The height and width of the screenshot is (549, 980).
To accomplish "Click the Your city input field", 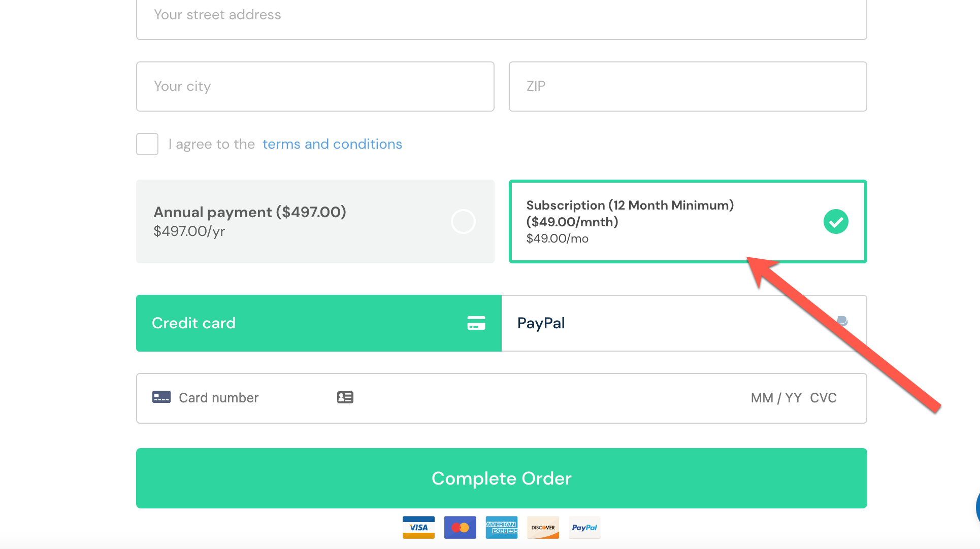I will [315, 86].
